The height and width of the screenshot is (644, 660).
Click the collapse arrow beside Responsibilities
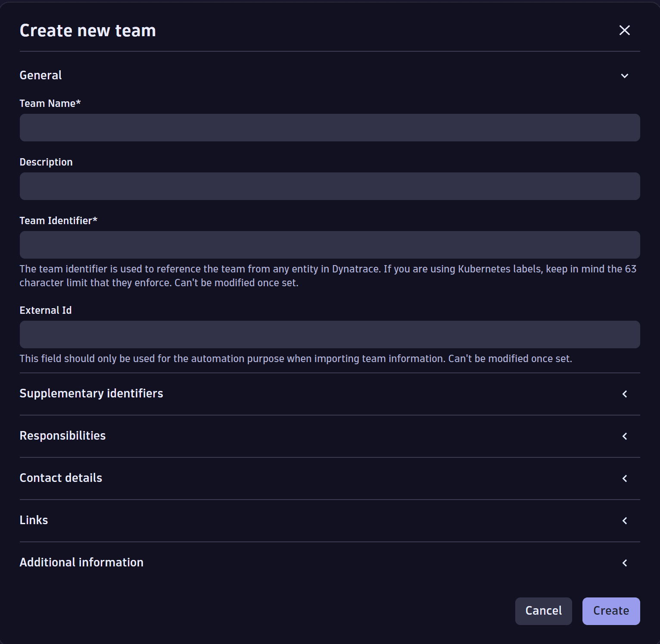click(x=625, y=436)
